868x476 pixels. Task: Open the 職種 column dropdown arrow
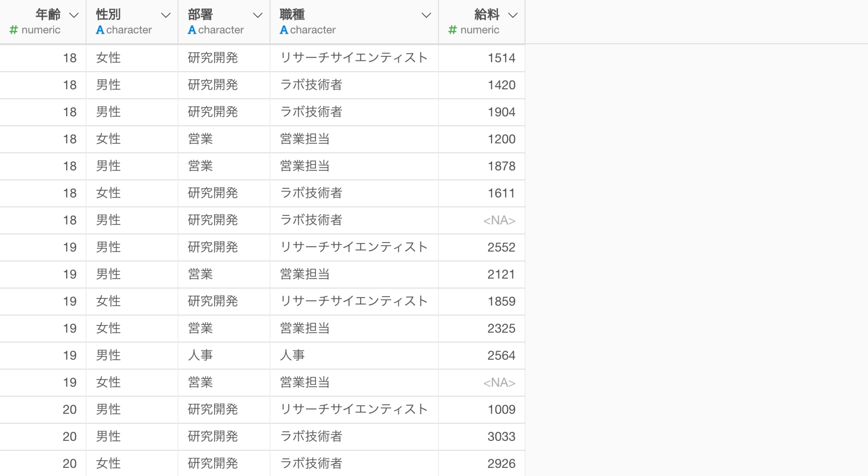tap(426, 15)
